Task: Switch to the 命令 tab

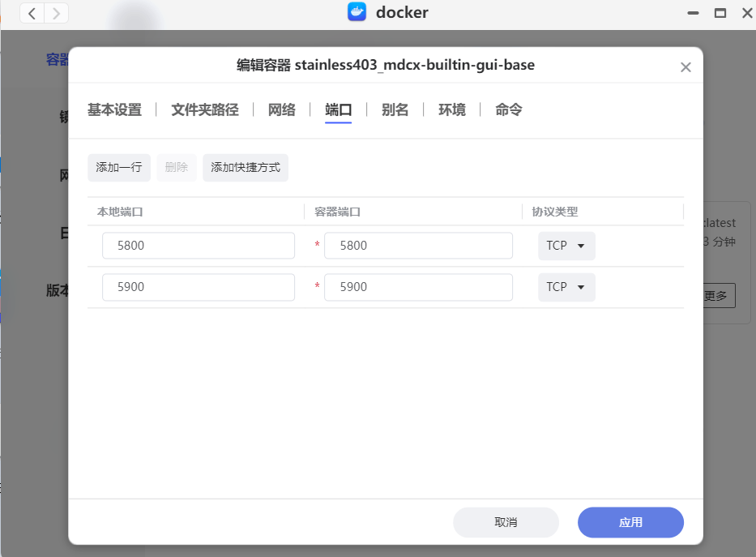Action: pos(508,110)
